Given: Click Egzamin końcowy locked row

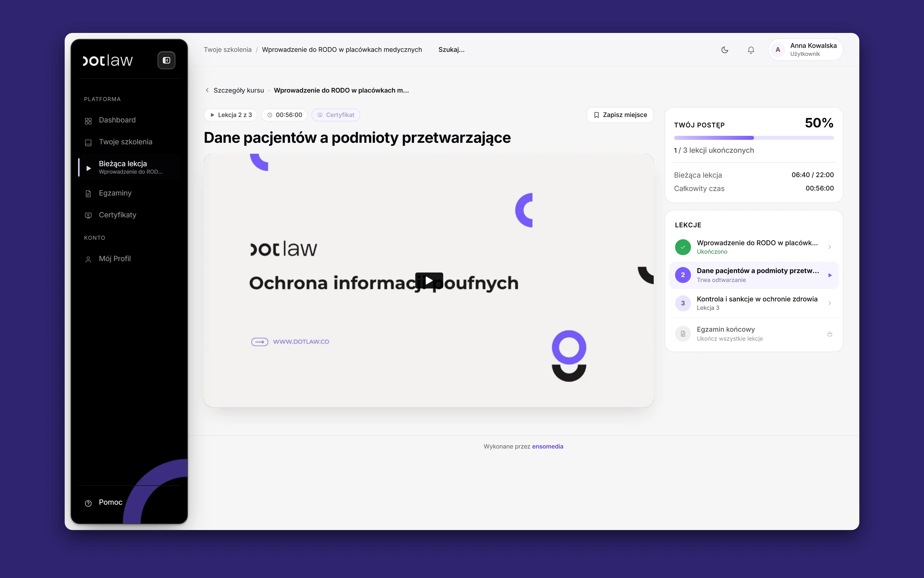Looking at the screenshot, I should coord(754,334).
